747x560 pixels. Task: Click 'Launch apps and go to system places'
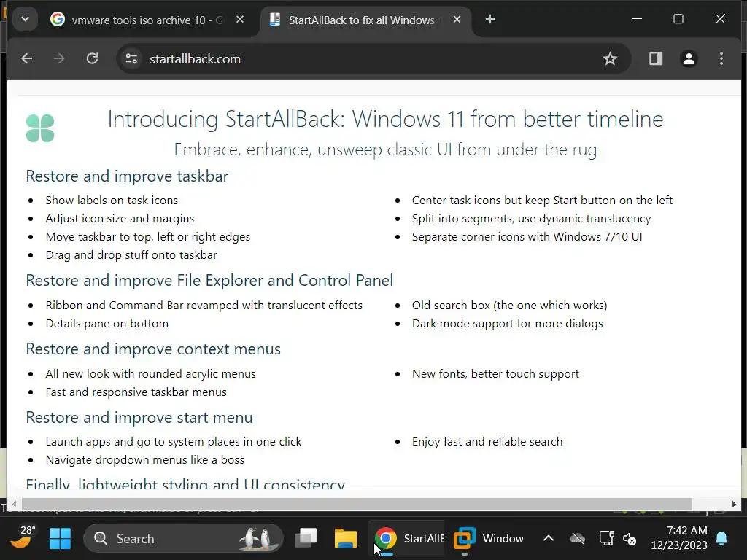174,441
